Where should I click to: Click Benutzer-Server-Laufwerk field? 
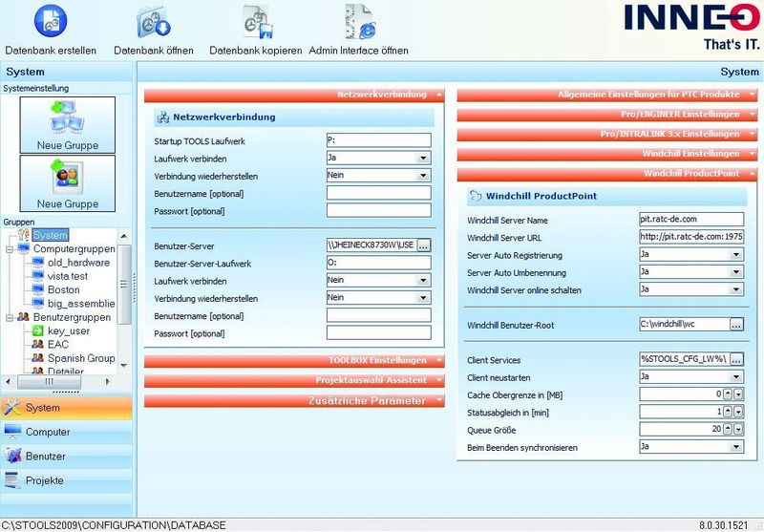point(378,263)
